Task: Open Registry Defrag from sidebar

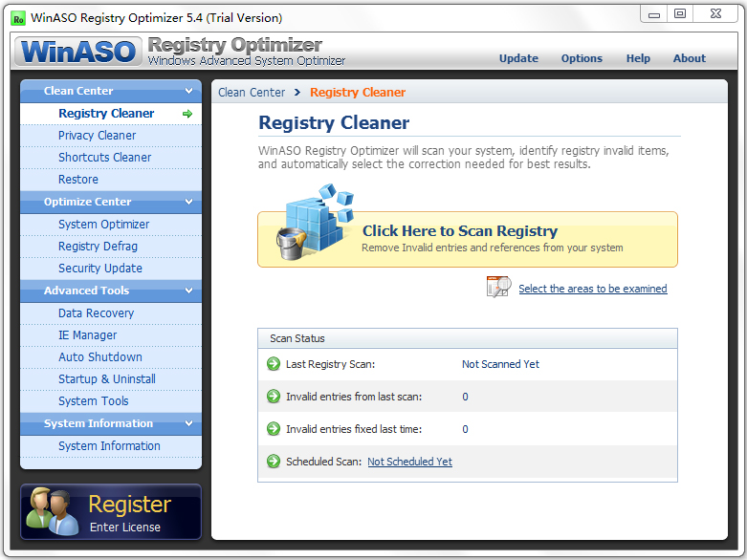Action: [111, 247]
